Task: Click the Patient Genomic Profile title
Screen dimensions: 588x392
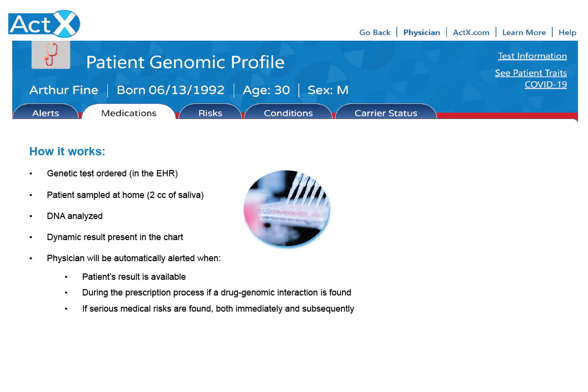Action: click(185, 62)
